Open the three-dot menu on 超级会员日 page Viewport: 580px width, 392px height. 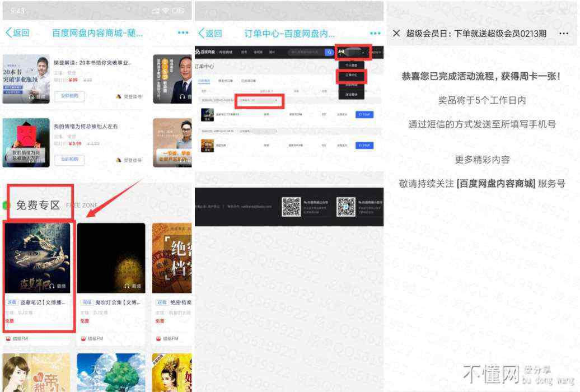[x=564, y=33]
